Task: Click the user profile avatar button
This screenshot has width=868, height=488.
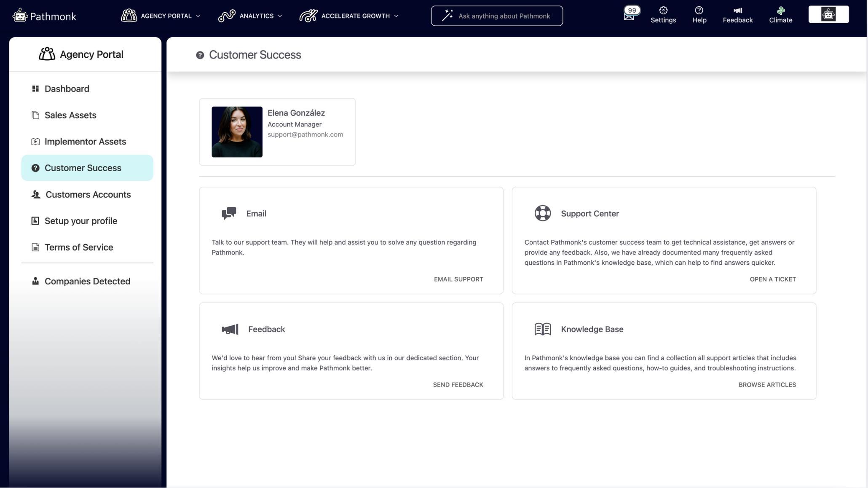Action: (828, 15)
